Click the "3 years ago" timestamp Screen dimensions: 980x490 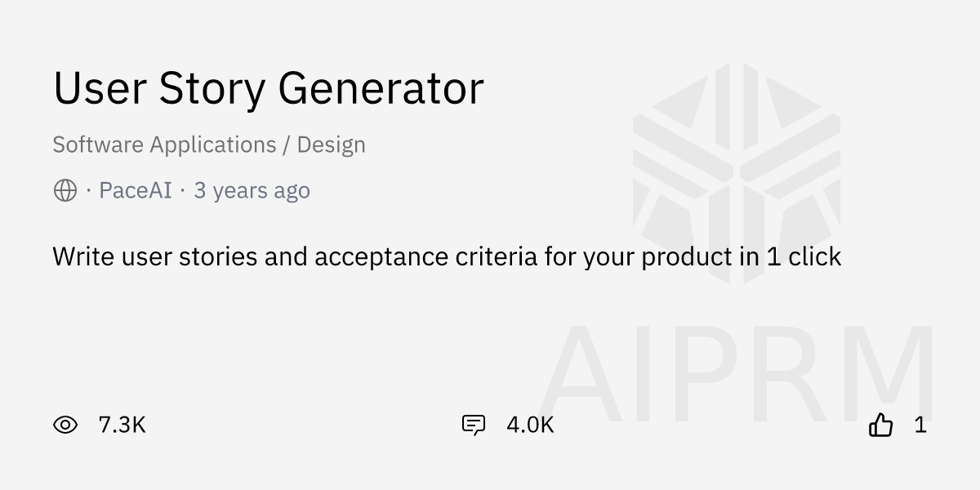[x=252, y=191]
